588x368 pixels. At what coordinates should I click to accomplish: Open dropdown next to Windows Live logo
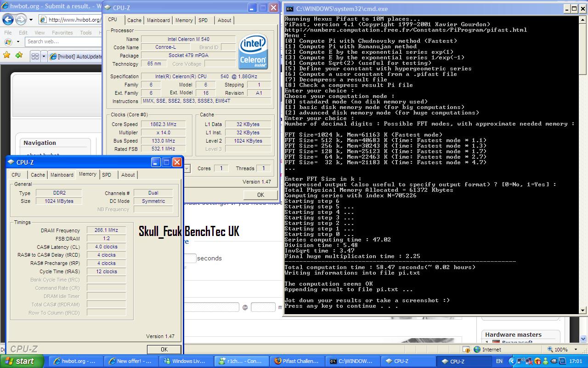18,41
